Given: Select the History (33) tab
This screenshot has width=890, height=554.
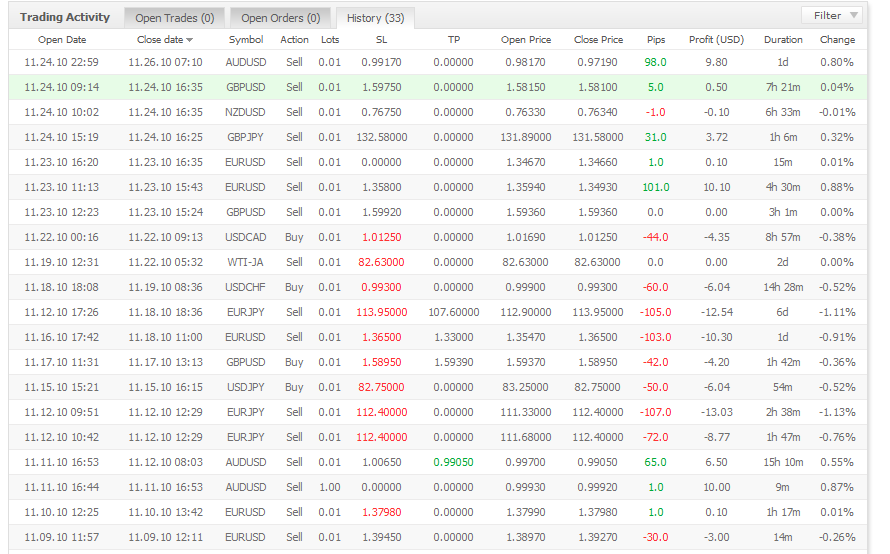Looking at the screenshot, I should pyautogui.click(x=375, y=18).
